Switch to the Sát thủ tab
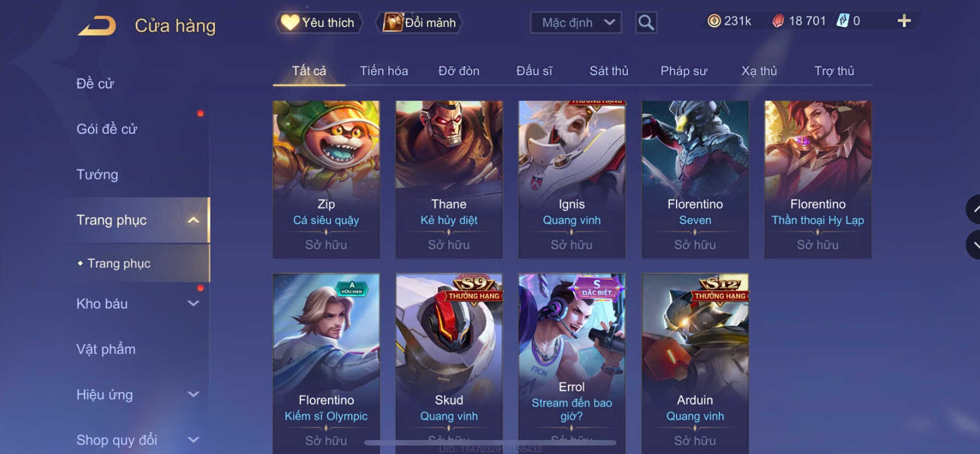This screenshot has height=454, width=980. pos(609,71)
